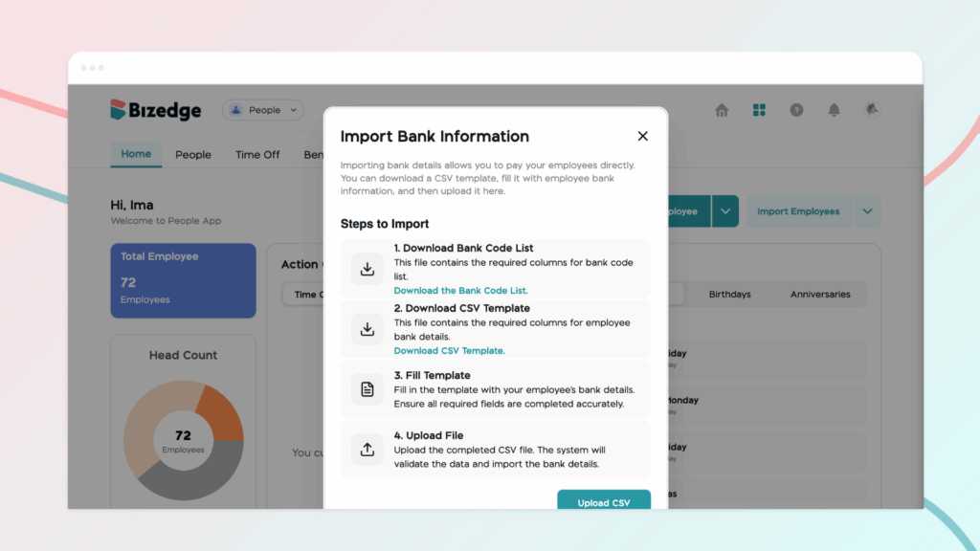Click the help question mark icon

[x=796, y=110]
